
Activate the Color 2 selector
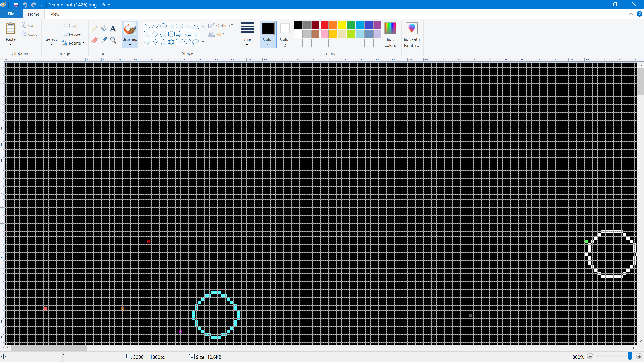[285, 34]
